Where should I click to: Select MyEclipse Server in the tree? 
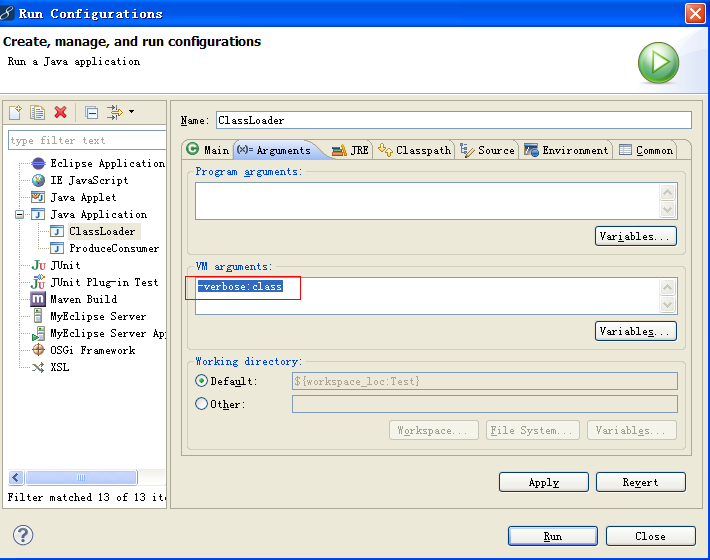[x=98, y=316]
